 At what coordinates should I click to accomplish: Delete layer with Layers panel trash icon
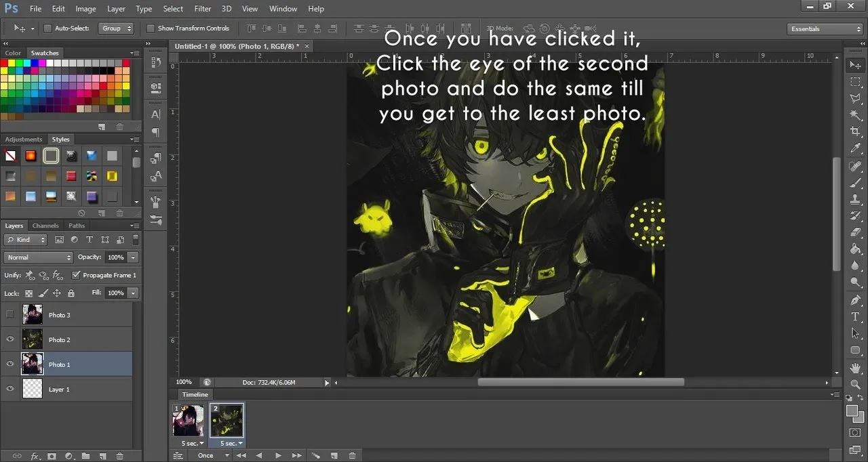[x=120, y=457]
